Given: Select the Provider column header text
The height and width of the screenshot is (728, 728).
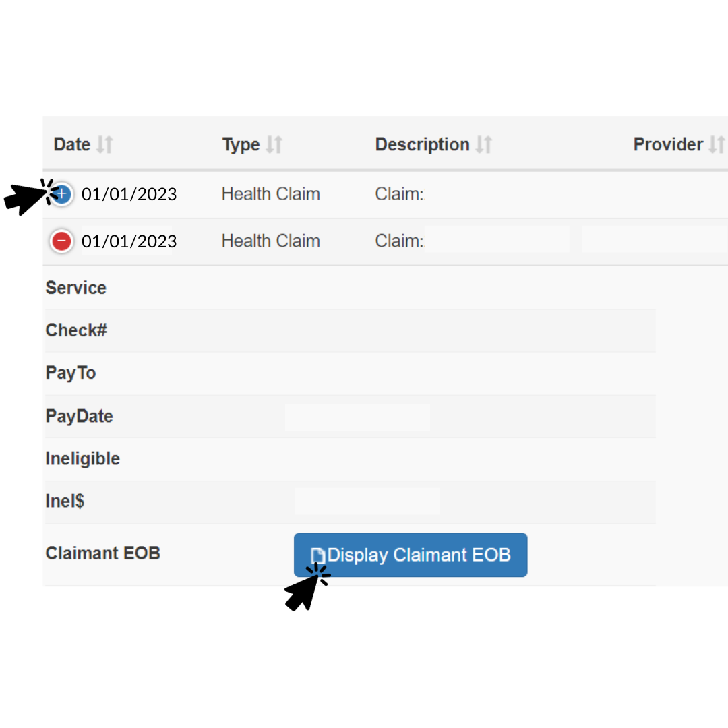Looking at the screenshot, I should pos(668,144).
